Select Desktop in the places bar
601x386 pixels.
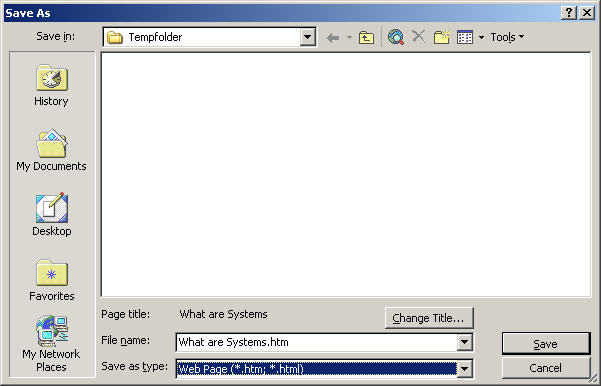tap(51, 215)
